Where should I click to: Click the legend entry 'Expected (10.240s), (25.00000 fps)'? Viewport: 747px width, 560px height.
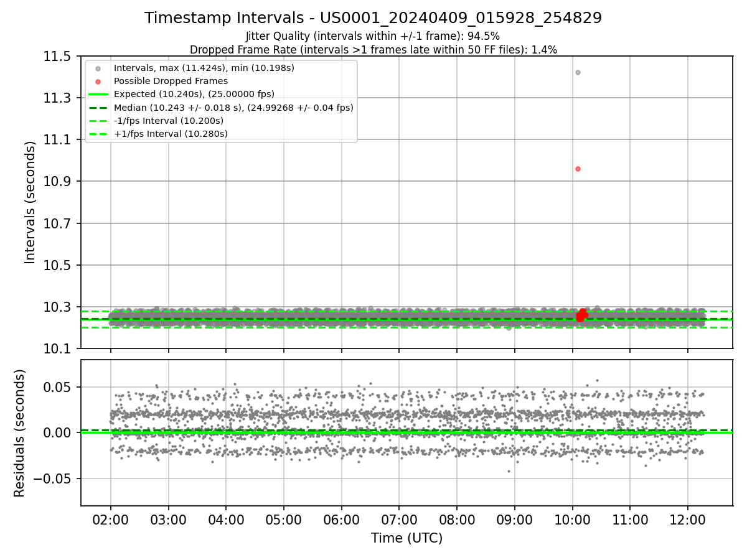(194, 94)
